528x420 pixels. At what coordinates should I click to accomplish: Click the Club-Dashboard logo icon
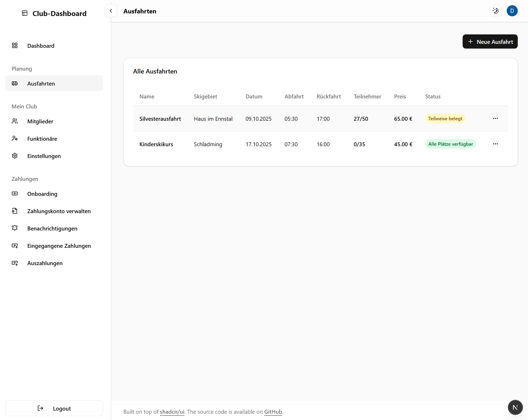pos(25,13)
